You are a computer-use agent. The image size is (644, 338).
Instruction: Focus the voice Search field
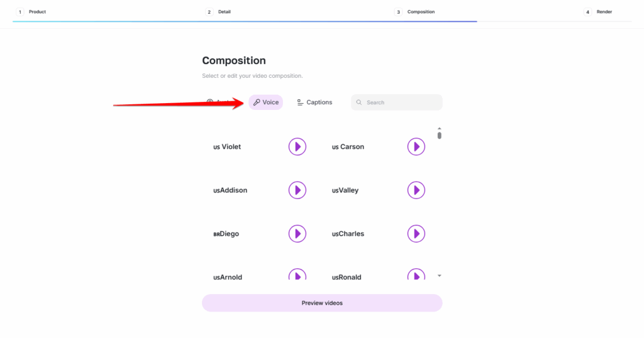click(397, 102)
